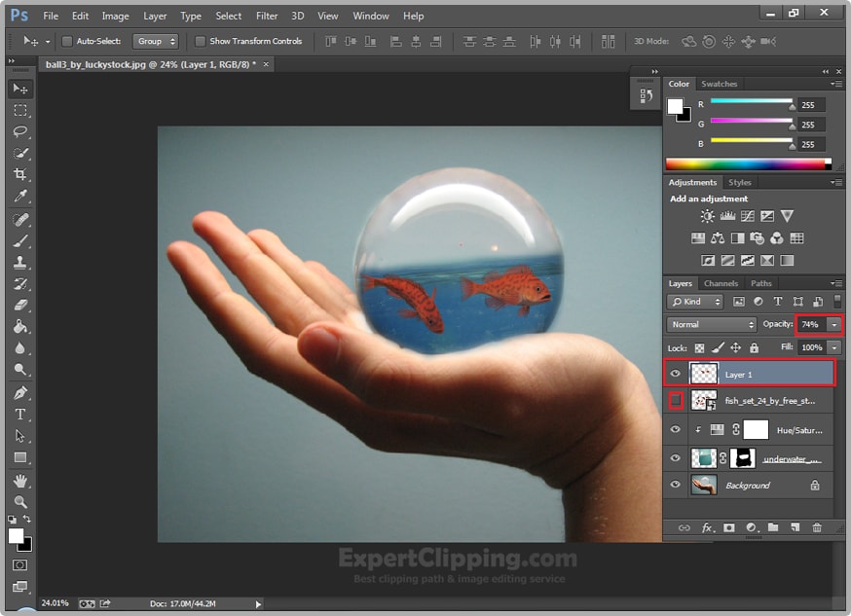The height and width of the screenshot is (616, 851).
Task: Open the Filter menu
Action: [x=267, y=16]
